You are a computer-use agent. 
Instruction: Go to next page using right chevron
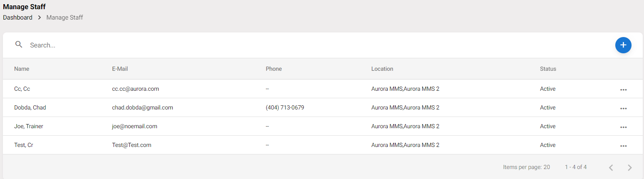pyautogui.click(x=629, y=167)
